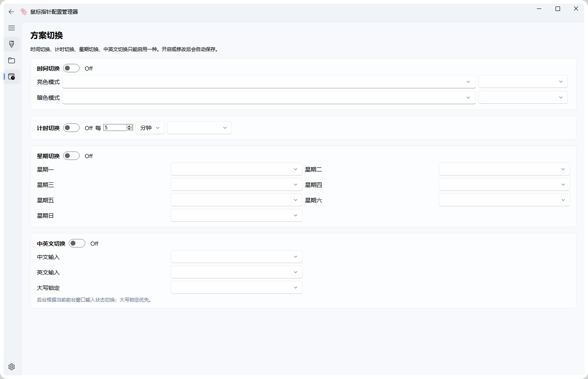Open the 大写锁定 scheme dropdown
The width and height of the screenshot is (588, 379).
tap(236, 287)
